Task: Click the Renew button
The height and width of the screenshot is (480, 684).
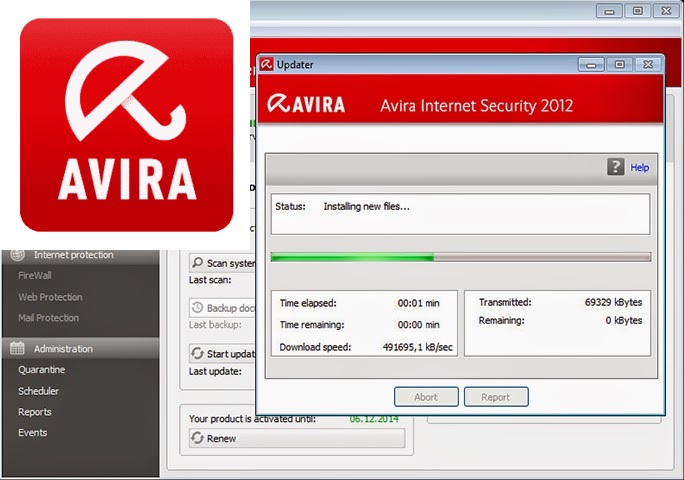Action: tap(297, 438)
